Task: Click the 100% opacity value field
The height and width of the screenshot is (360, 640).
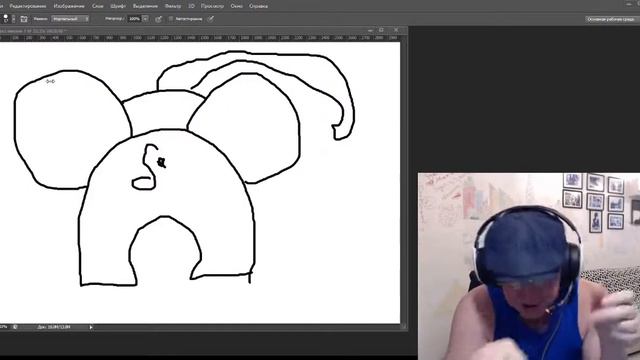Action: tap(134, 19)
